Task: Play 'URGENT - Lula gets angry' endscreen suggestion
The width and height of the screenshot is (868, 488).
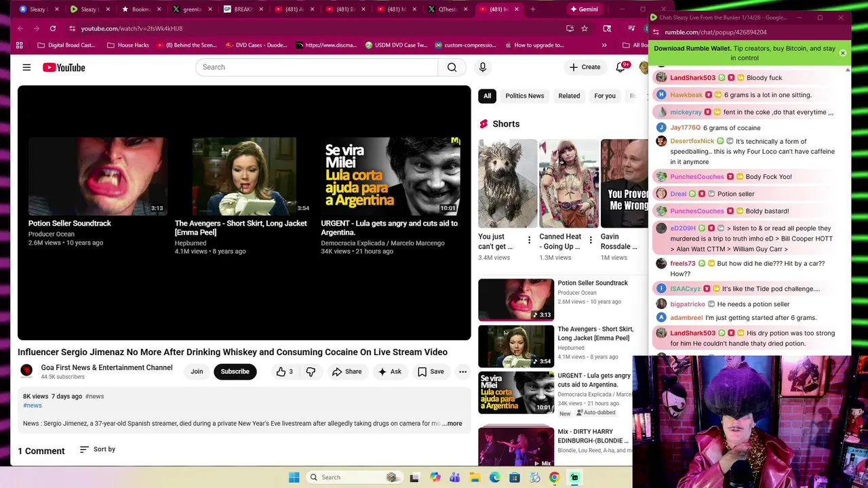Action: [391, 176]
